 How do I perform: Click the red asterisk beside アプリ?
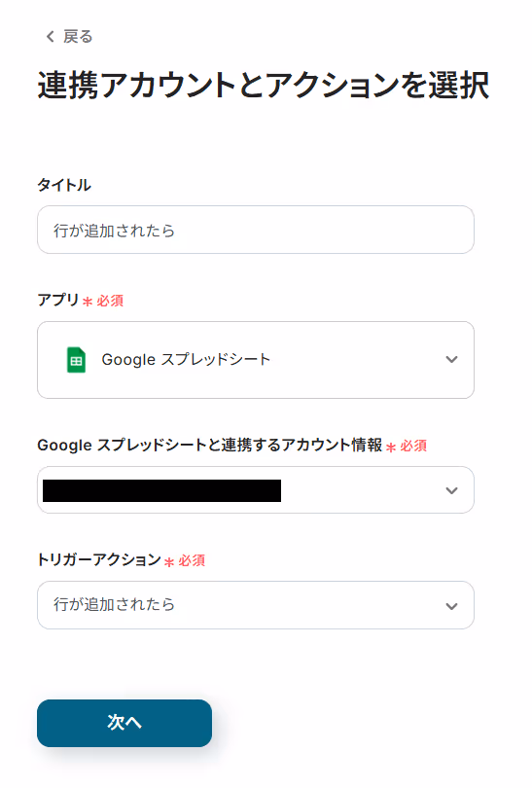(x=88, y=302)
